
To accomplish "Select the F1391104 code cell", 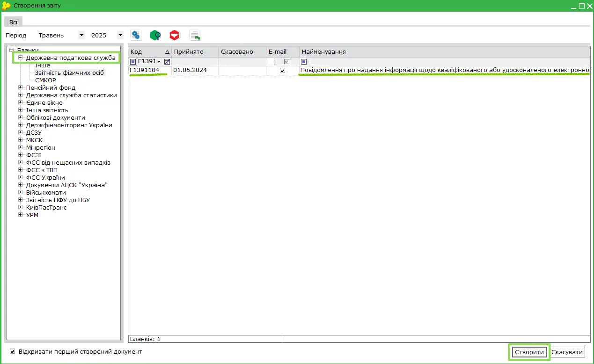I will click(x=150, y=71).
